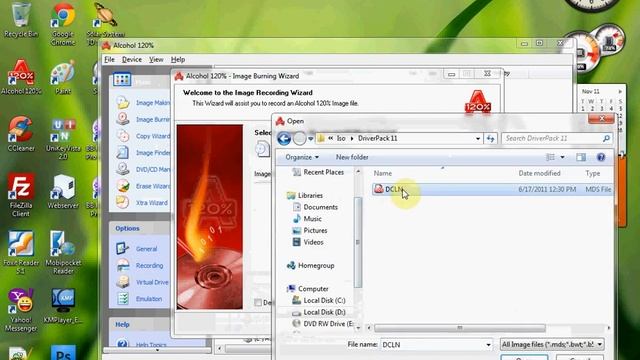Open Alcohol 120% desktop shortcut

[21, 77]
